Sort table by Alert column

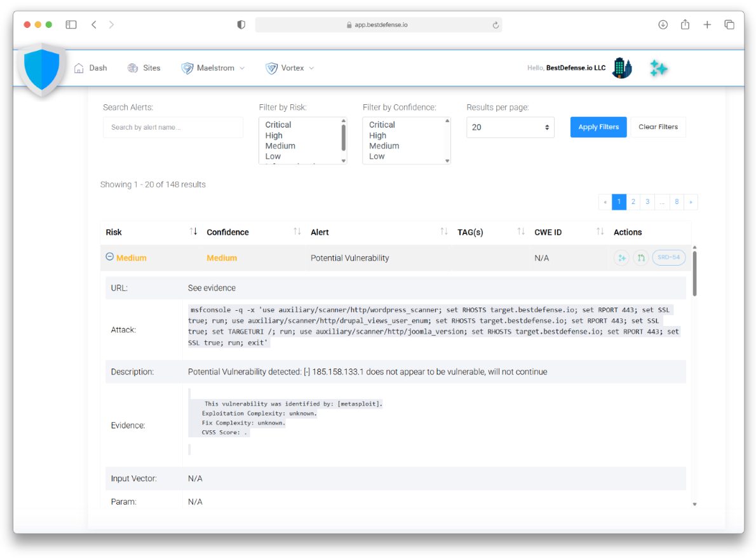pyautogui.click(x=443, y=232)
